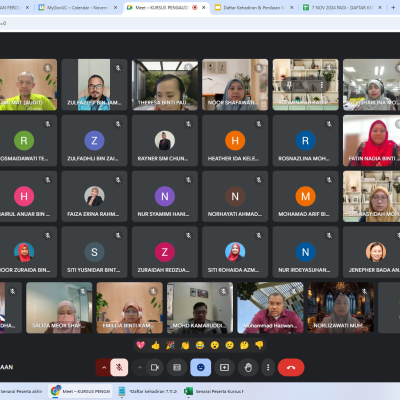Unmute the microphone toggle

[x=119, y=367]
